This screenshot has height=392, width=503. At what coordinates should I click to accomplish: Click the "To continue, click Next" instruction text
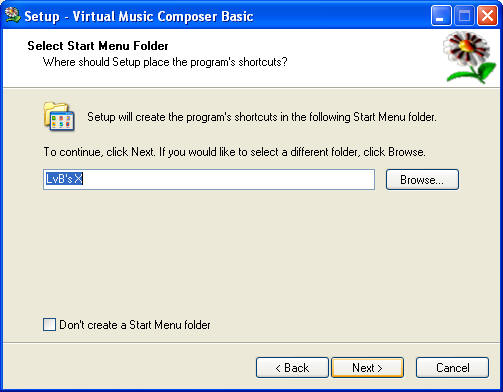(235, 152)
